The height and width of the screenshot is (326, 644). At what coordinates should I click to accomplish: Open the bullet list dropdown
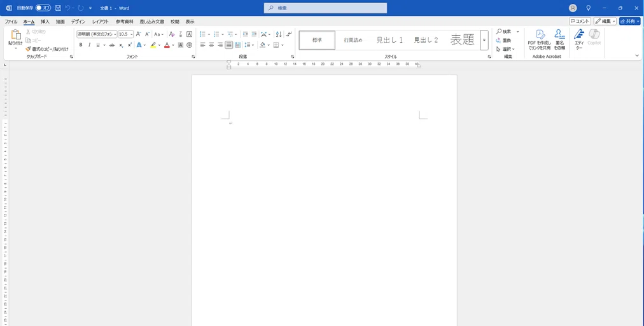[209, 34]
